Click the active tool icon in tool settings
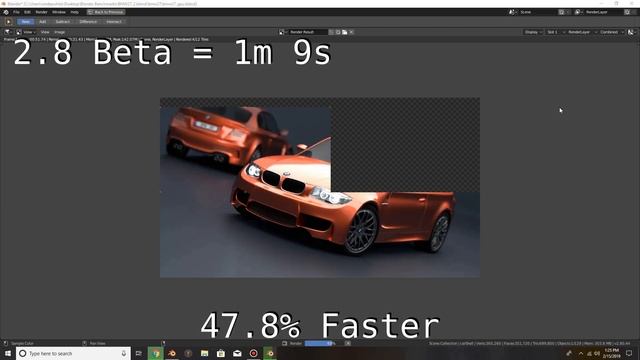Image resolution: width=640 pixels, height=360 pixels. [8, 22]
